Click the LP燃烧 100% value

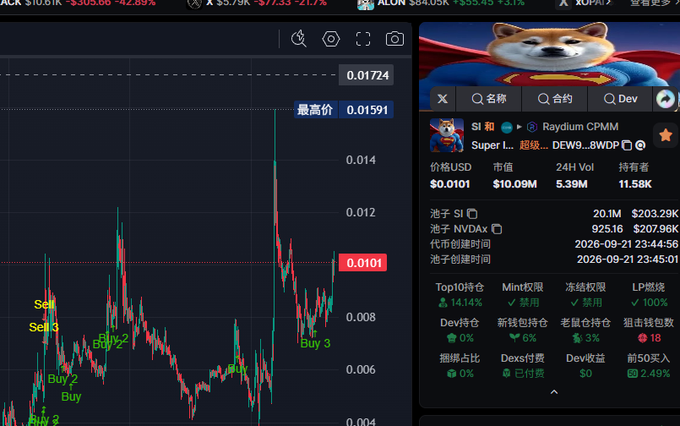pyautogui.click(x=649, y=302)
